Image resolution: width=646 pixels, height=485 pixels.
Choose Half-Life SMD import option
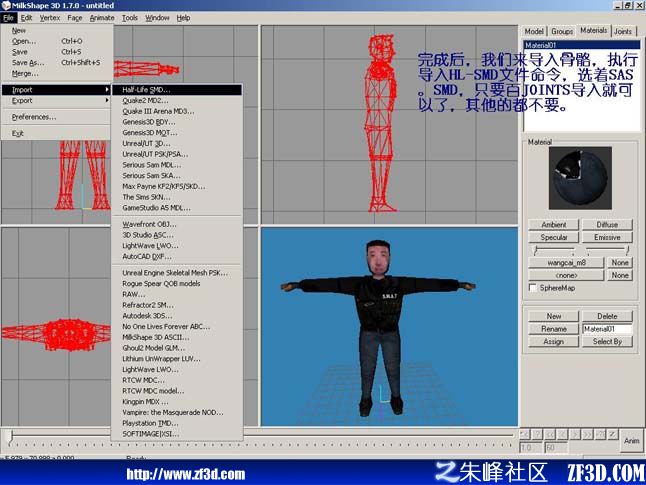177,89
